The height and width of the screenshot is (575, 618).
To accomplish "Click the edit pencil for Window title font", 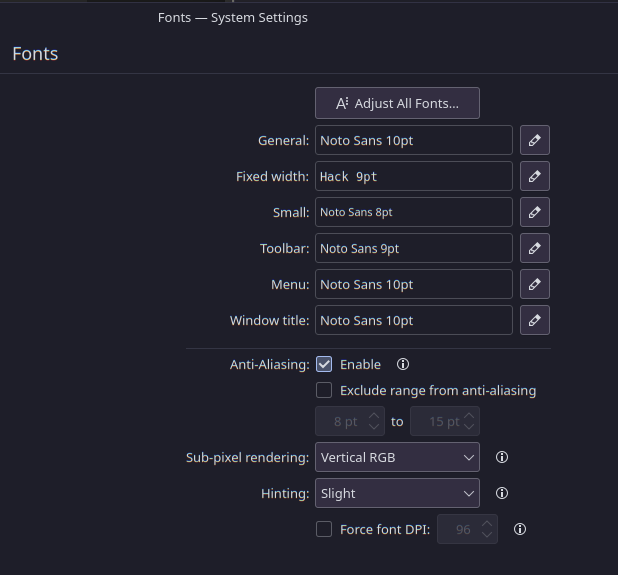I will click(535, 321).
